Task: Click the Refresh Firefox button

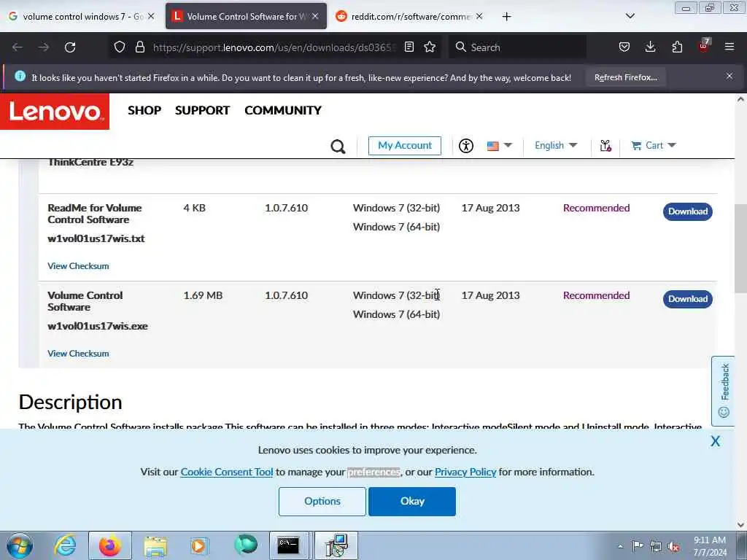Action: tap(625, 77)
